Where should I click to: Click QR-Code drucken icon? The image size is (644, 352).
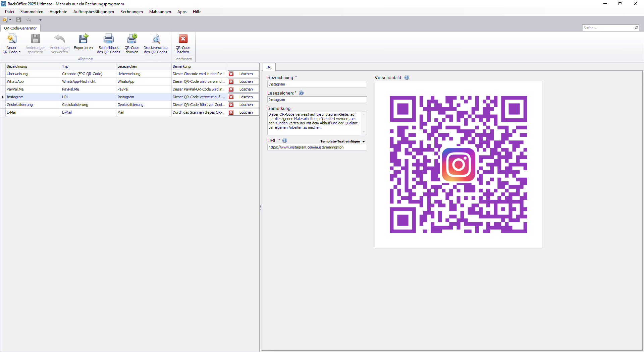pyautogui.click(x=132, y=39)
